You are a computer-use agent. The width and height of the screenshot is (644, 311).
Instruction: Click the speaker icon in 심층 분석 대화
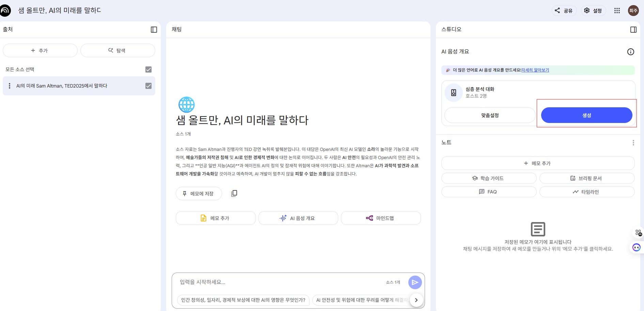click(454, 93)
